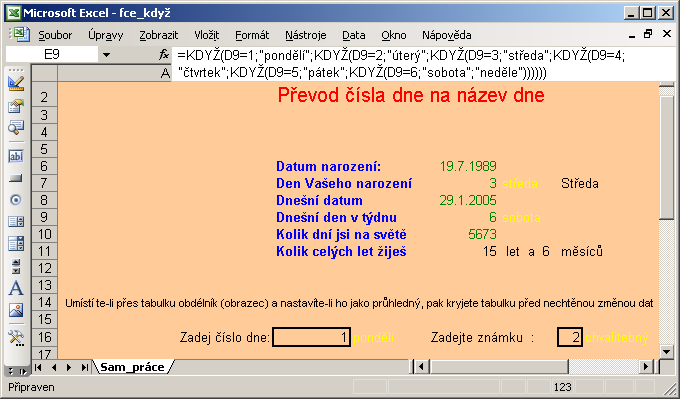Toggle Design Mode in the Control Toolbox

16,83
